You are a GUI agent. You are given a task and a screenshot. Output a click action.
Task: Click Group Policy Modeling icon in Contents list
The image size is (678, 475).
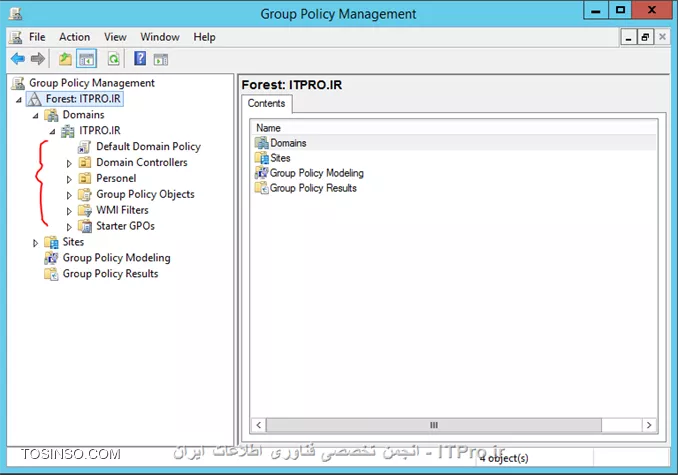coord(262,173)
